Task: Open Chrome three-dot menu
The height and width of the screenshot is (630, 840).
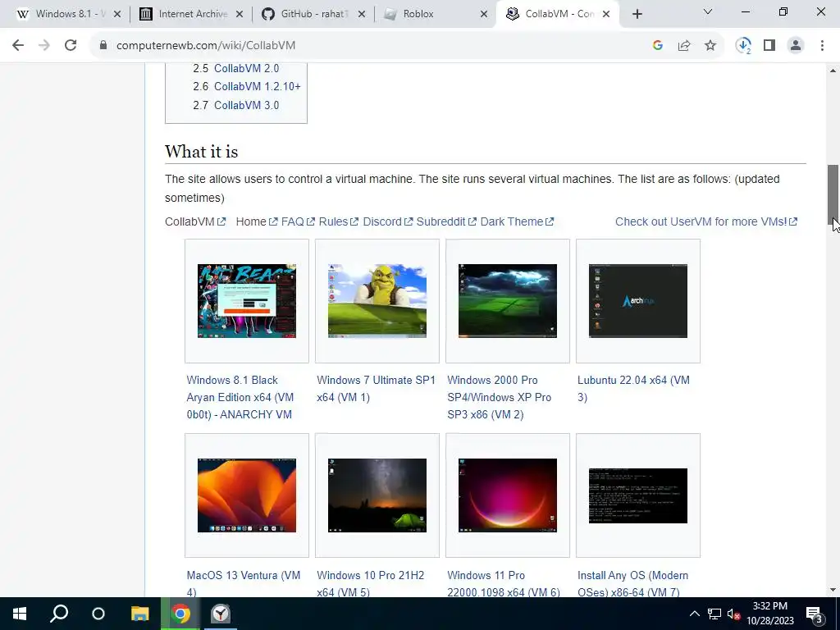Action: click(x=822, y=46)
